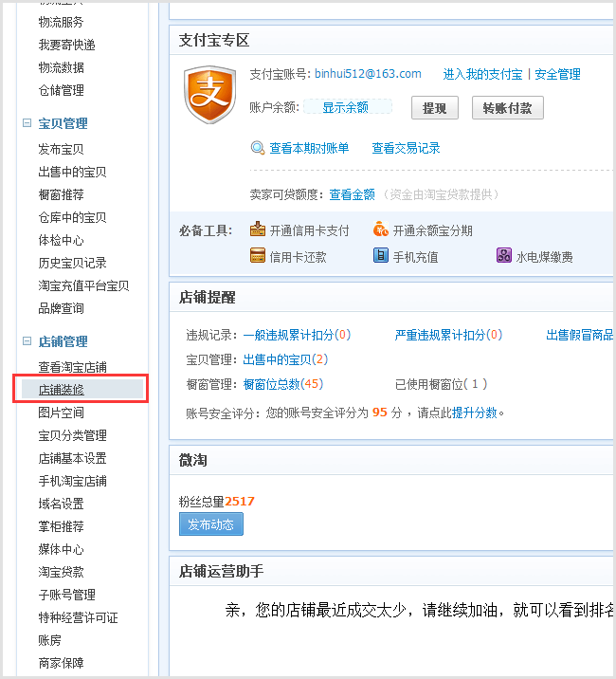This screenshot has width=616, height=679.
Task: Click the magnifier icon beside 查看本期对账单
Action: (258, 148)
